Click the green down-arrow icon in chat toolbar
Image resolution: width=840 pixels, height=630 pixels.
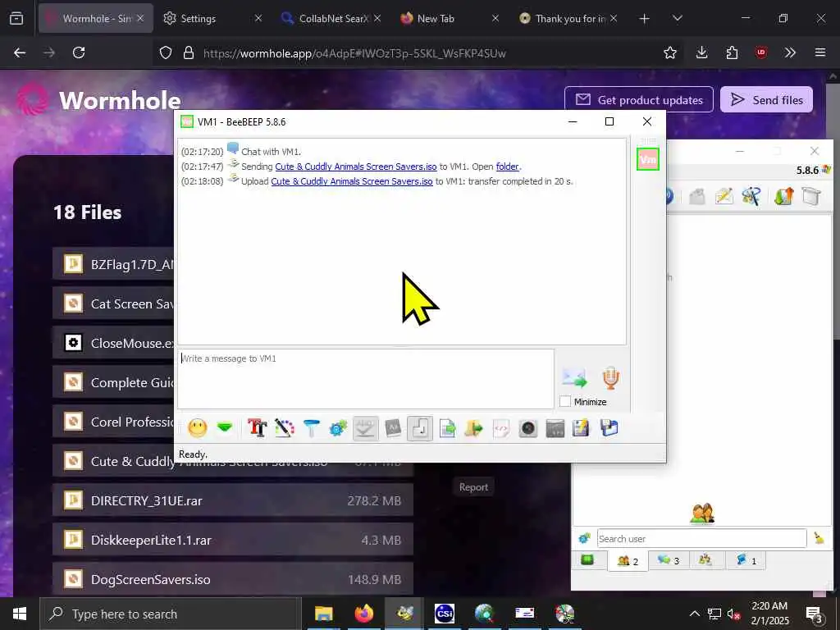tap(225, 428)
